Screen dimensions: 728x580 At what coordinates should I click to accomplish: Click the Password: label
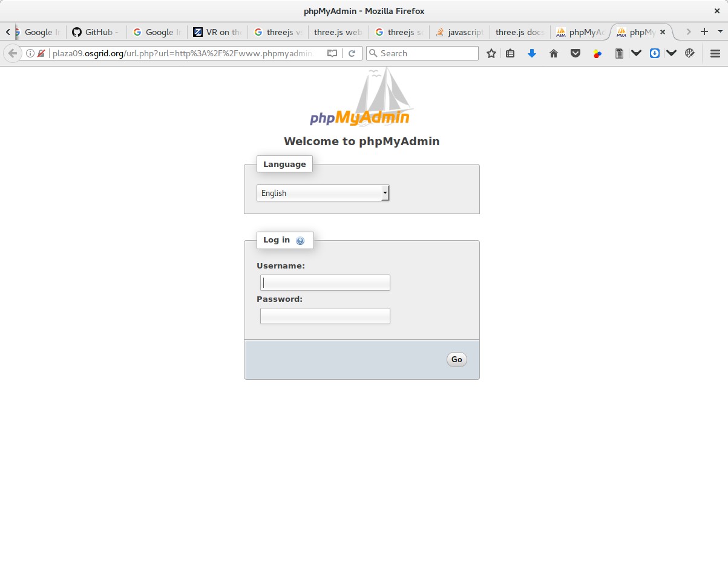(280, 299)
